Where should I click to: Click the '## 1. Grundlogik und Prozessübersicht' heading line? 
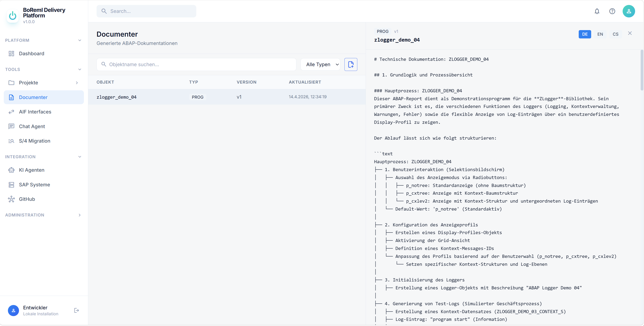coord(423,75)
